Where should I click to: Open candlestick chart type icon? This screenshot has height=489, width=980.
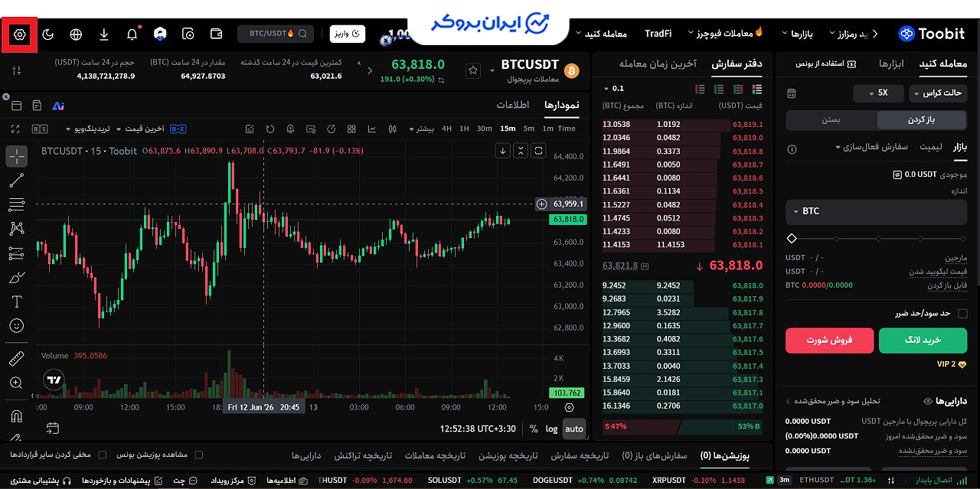tap(392, 129)
